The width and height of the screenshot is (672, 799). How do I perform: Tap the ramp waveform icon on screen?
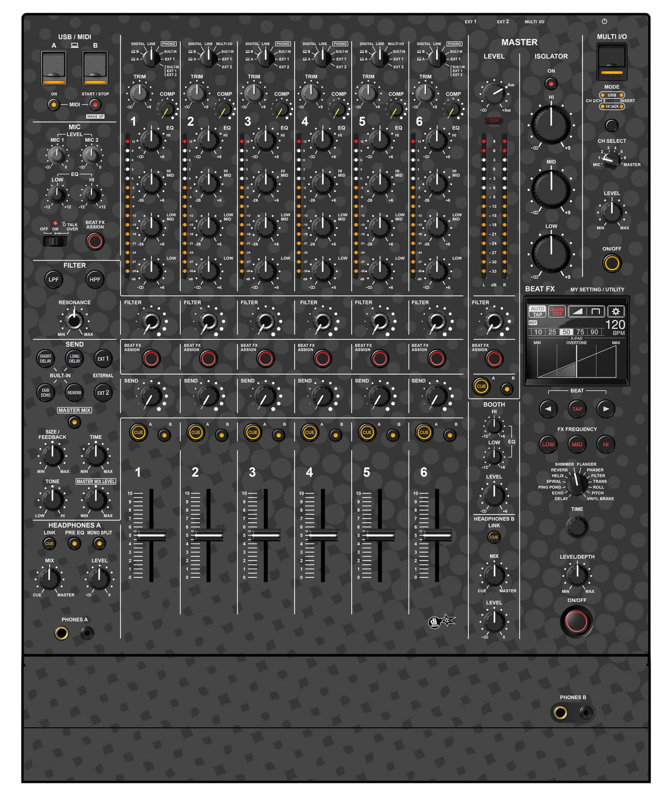click(x=577, y=311)
